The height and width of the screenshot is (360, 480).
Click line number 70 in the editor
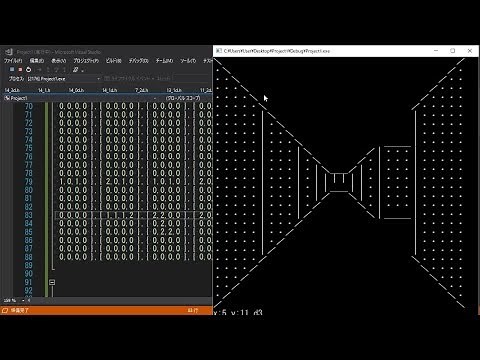29,106
